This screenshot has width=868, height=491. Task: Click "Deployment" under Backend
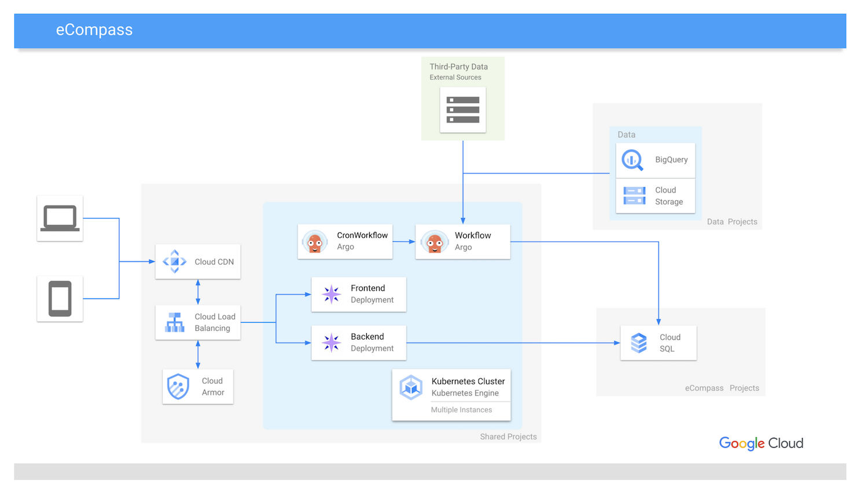(x=372, y=349)
